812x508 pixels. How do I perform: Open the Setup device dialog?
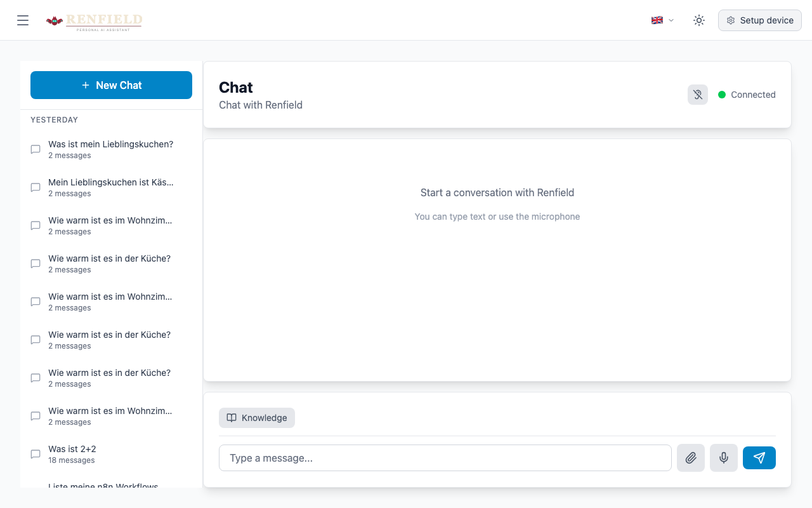(x=759, y=20)
